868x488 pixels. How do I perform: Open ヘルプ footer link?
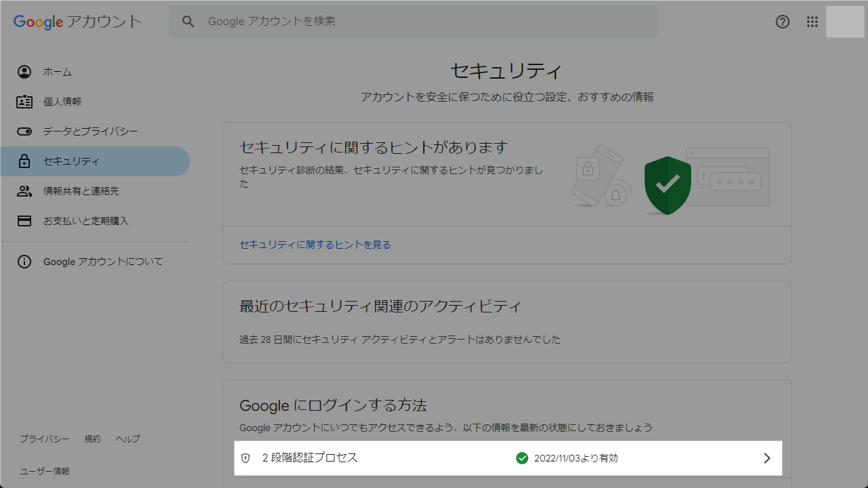click(x=127, y=439)
